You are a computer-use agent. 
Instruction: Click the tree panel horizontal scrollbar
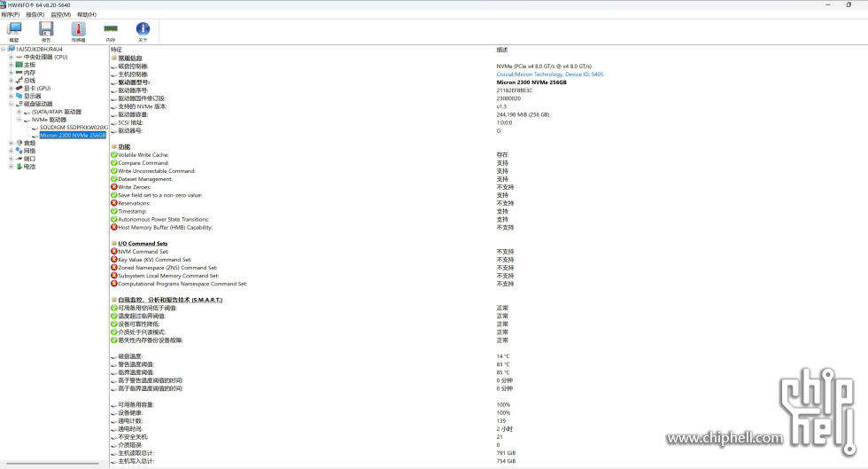(52, 463)
